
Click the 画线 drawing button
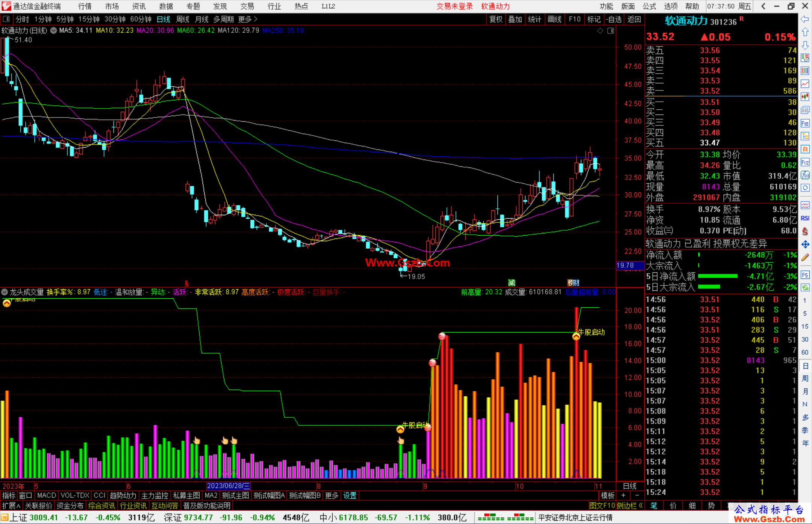[x=554, y=19]
